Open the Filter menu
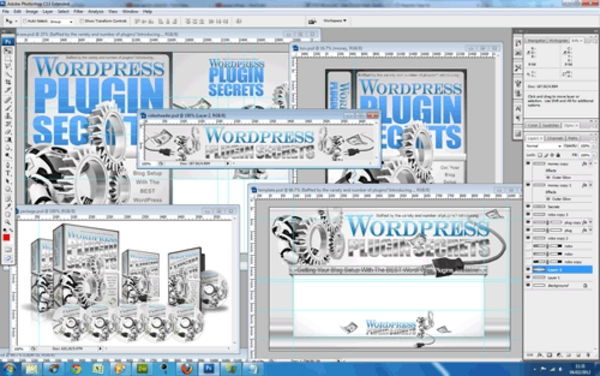Screen dimensions: 600x376 coord(78,11)
